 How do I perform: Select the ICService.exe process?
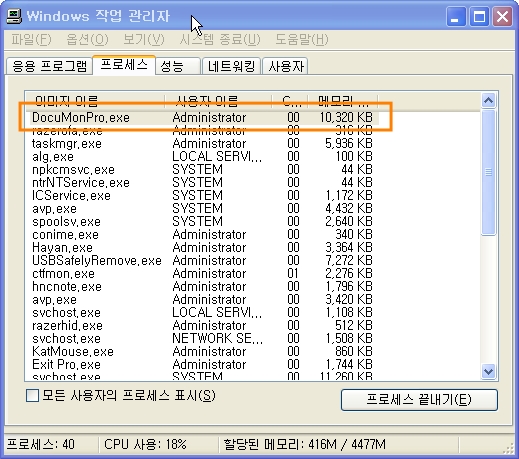(202, 195)
